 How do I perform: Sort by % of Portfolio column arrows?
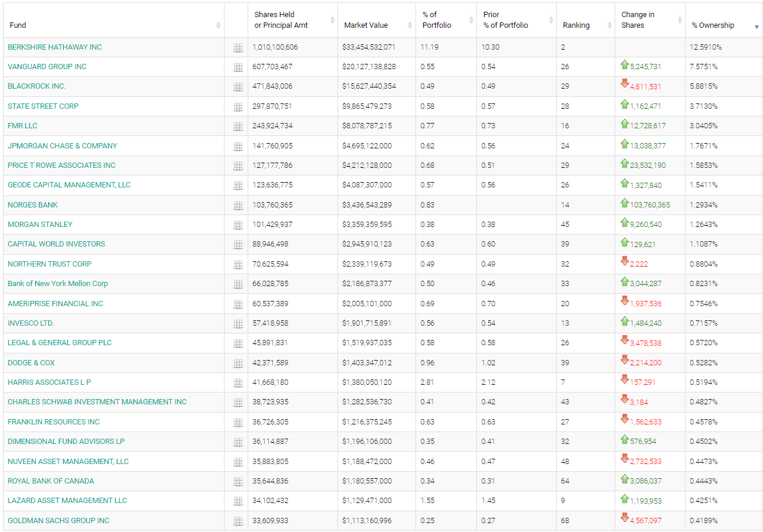(x=471, y=20)
